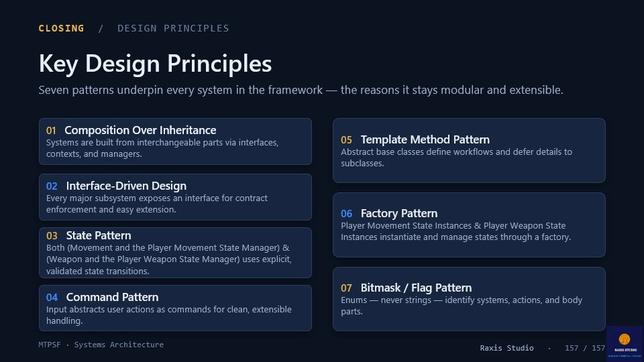
Task: Click the State Pattern card
Action: tap(175, 253)
